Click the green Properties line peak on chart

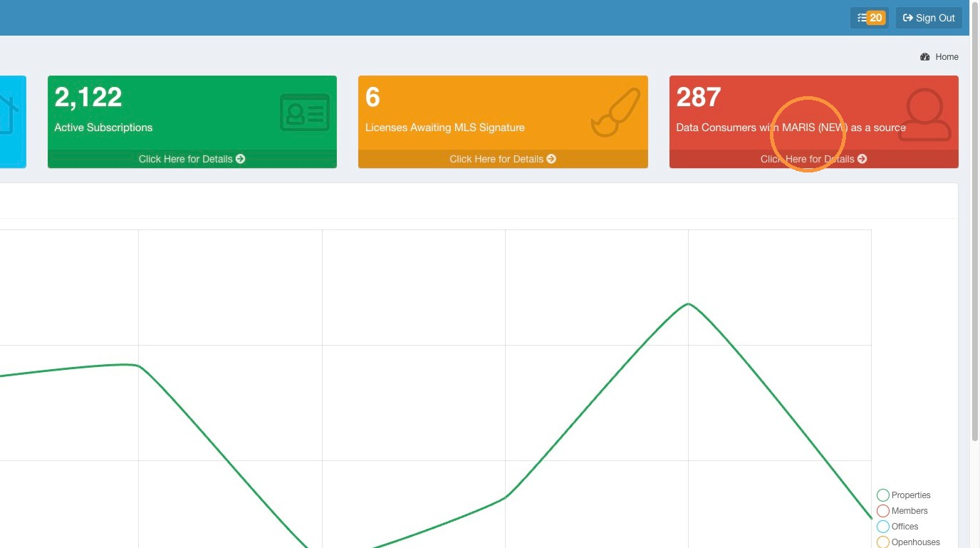689,304
